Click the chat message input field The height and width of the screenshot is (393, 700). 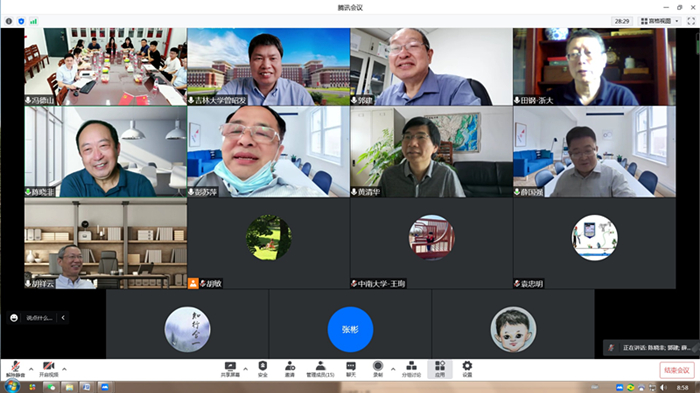click(x=39, y=318)
